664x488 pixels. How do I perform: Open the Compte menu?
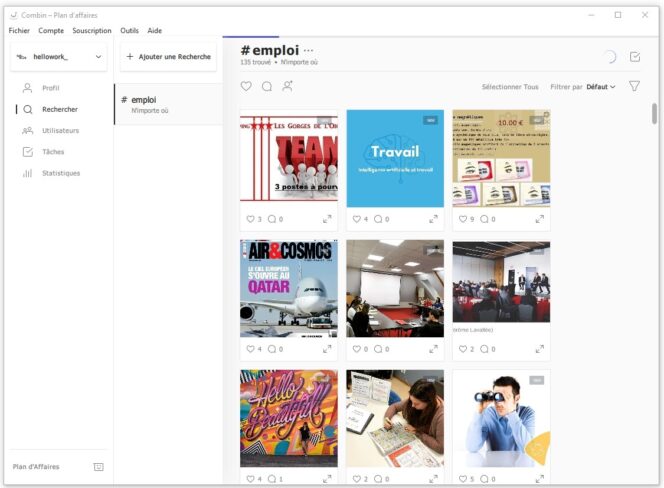[x=51, y=30]
